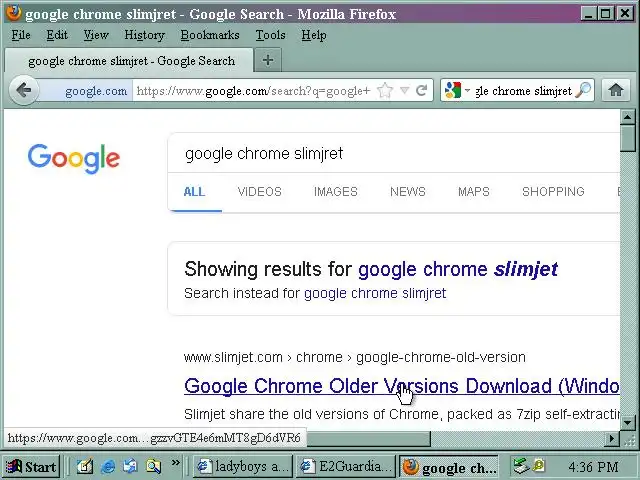Open corrected 'google chrome slimjet' results link
Image resolution: width=640 pixels, height=480 pixels.
(458, 269)
